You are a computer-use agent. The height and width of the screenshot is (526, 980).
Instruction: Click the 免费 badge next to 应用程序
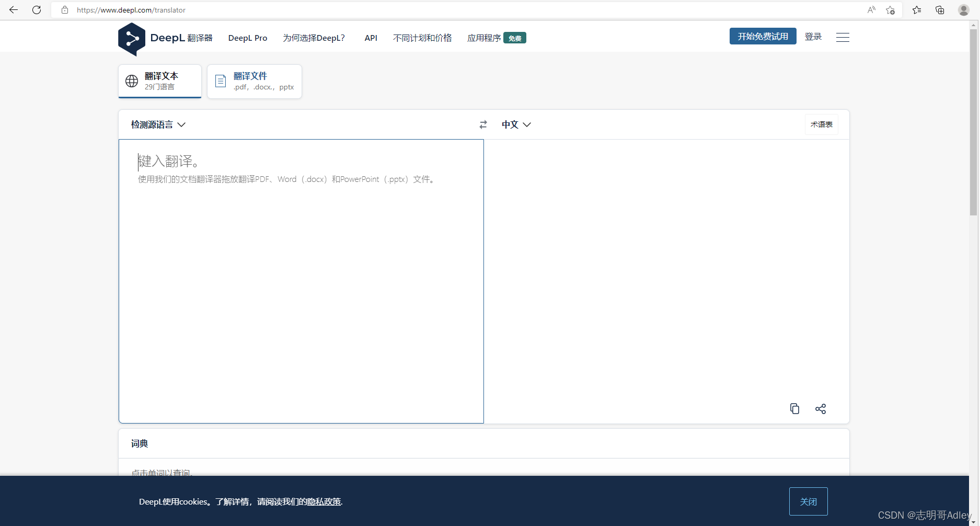click(515, 38)
